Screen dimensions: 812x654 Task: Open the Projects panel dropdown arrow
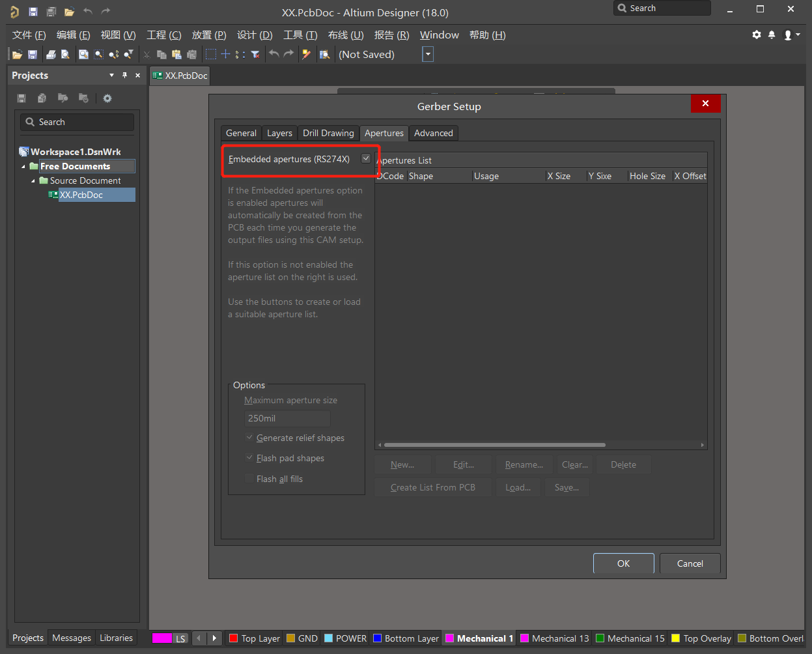pyautogui.click(x=112, y=76)
